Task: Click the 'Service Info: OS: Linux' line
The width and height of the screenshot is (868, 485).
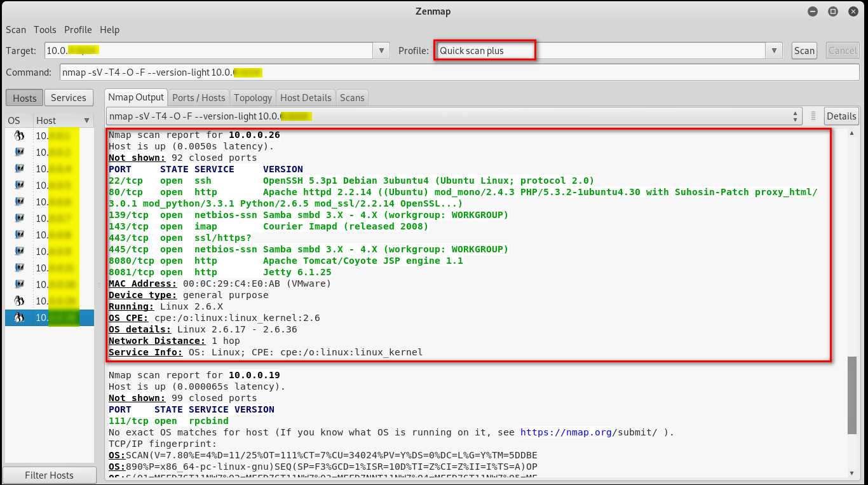Action: 266,352
